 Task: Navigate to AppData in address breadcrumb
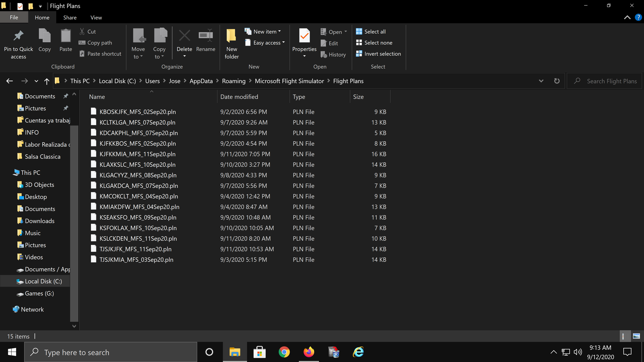click(x=201, y=81)
